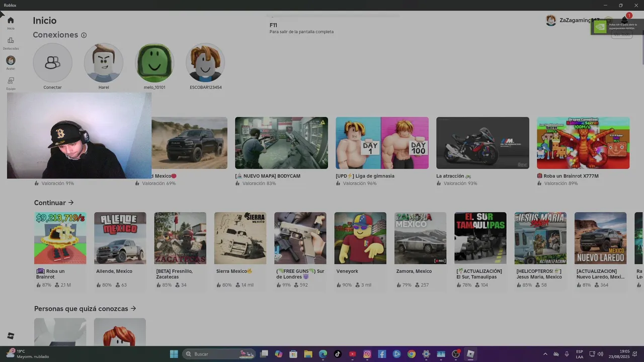Click the Conexiones heading
Viewport: 644px width, 362px height.
click(55, 35)
